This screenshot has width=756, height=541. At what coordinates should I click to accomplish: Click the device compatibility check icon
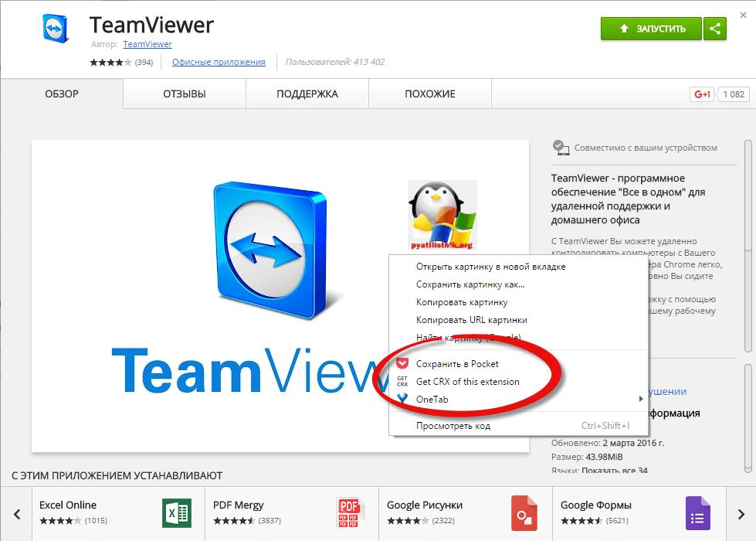tap(561, 148)
